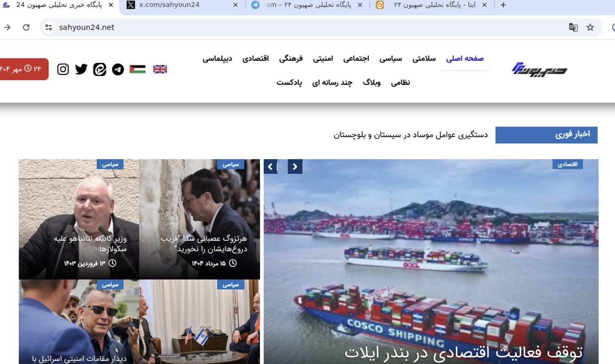Show the previous slide in carousel
This screenshot has width=615, height=364.
click(270, 167)
